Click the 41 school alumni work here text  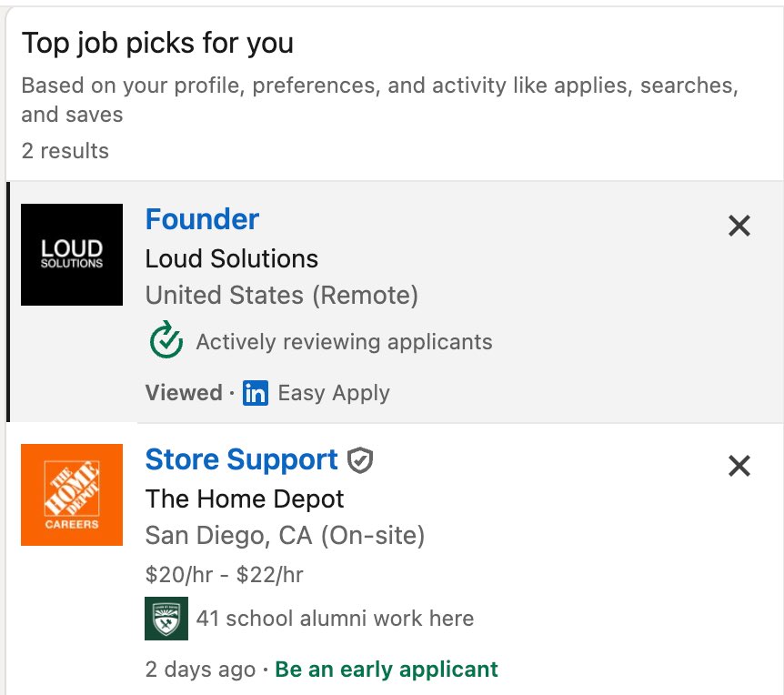(x=335, y=619)
